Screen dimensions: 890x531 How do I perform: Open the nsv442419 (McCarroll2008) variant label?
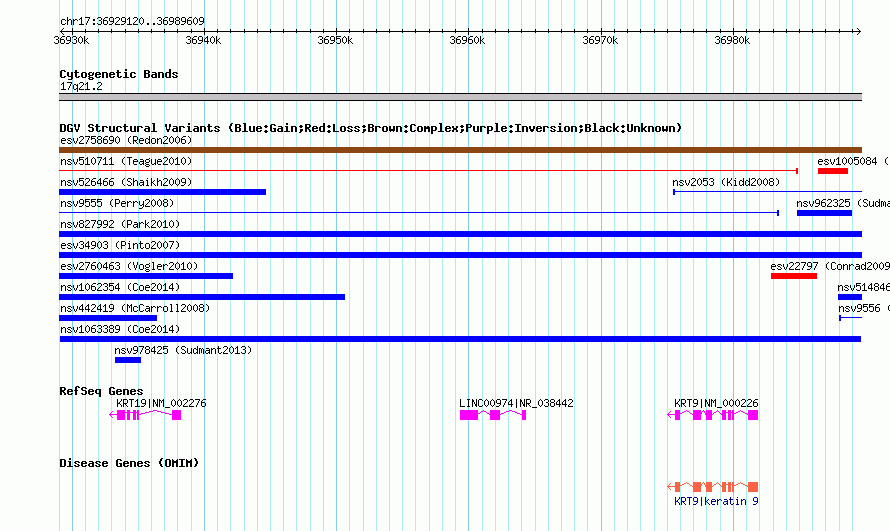pyautogui.click(x=135, y=308)
